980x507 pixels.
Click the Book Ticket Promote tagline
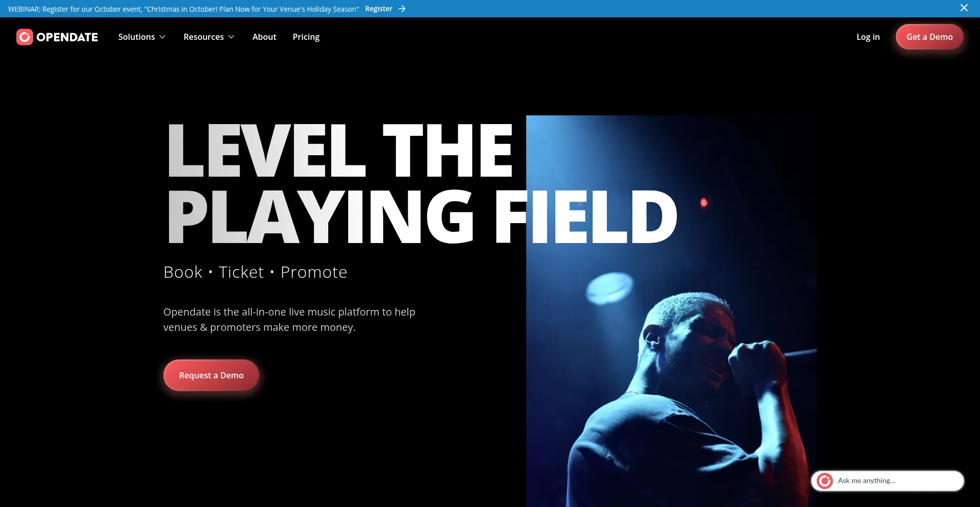(x=255, y=272)
